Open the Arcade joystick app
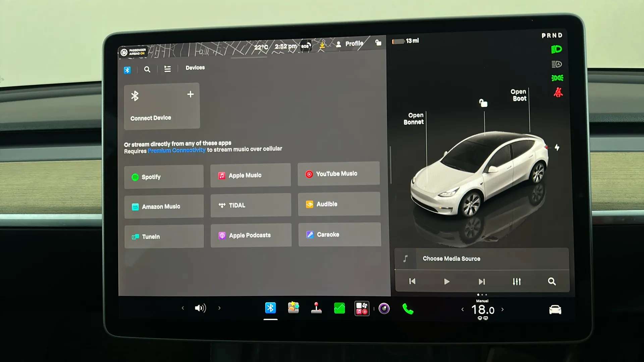Image resolution: width=644 pixels, height=362 pixels. click(x=316, y=308)
